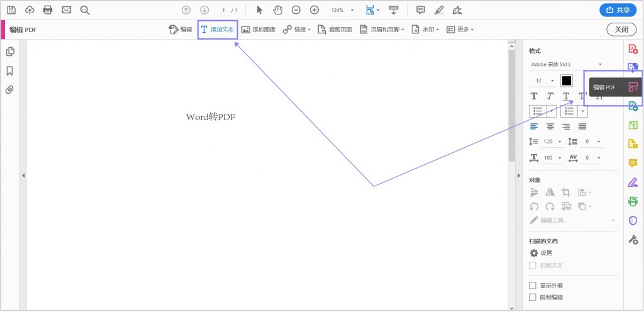The height and width of the screenshot is (312, 644).
Task: Zoom out with the minus icon
Action: tap(296, 10)
